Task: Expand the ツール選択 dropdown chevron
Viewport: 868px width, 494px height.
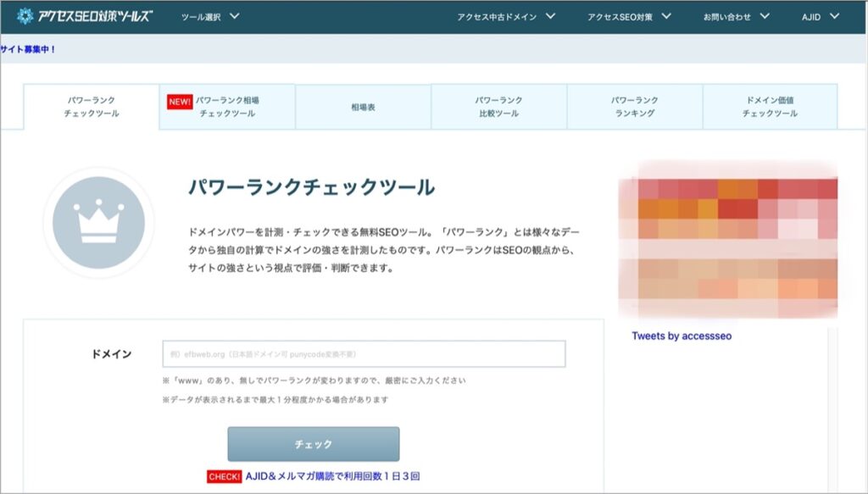Action: coord(235,16)
